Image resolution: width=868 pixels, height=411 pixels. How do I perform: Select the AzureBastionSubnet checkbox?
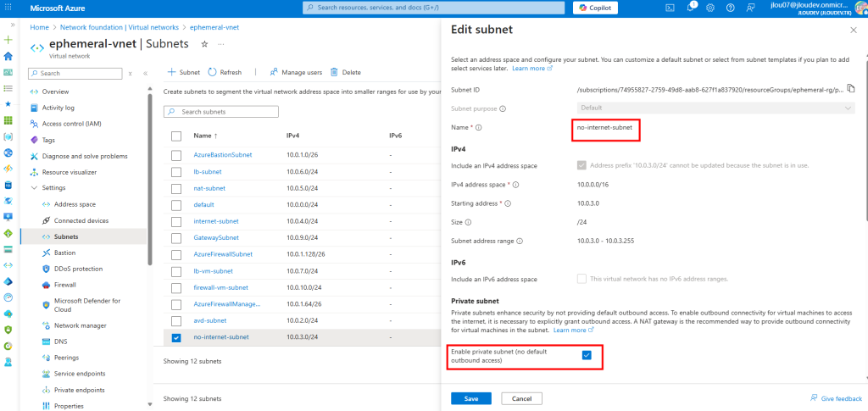(x=176, y=155)
